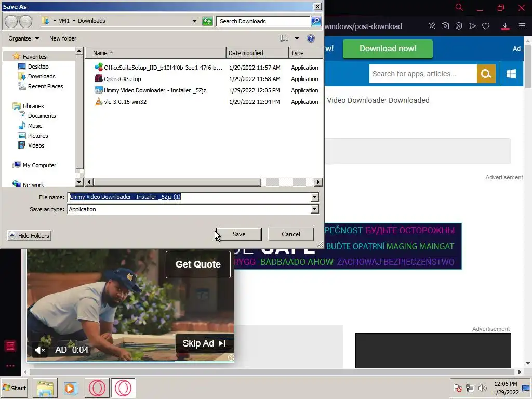Screen dimensions: 532x399
Task: Select Favorites in navigation pane
Action: coord(34,56)
